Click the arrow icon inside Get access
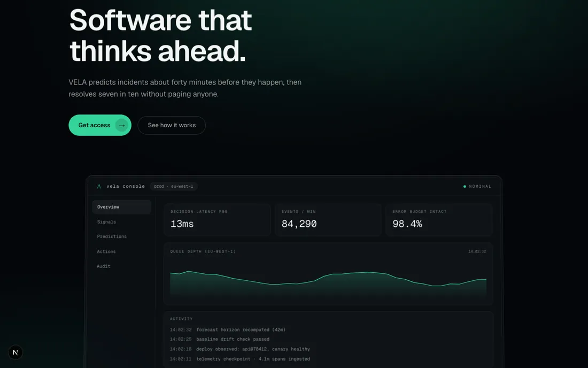The image size is (588, 368). point(121,125)
